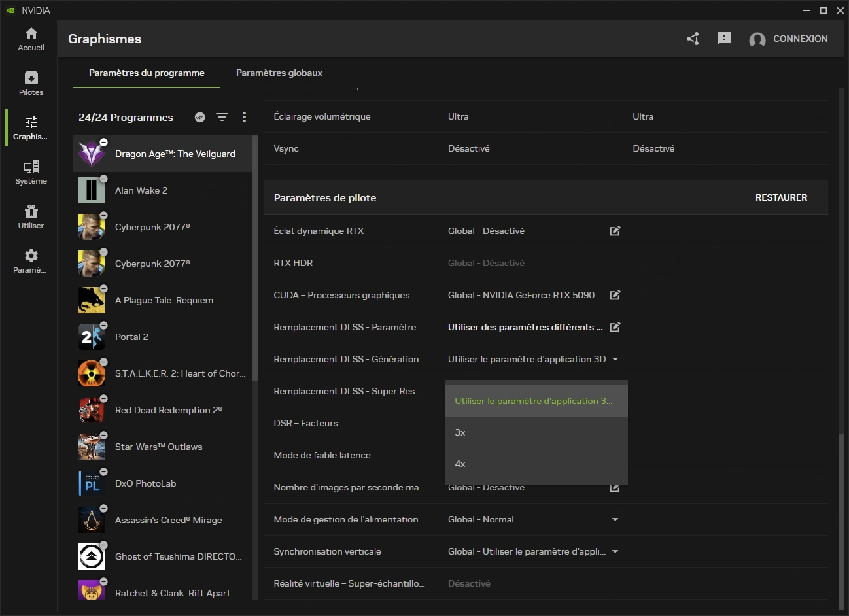Remove Ghost of Tsushima via minus badge
The height and width of the screenshot is (616, 849).
pos(103,545)
